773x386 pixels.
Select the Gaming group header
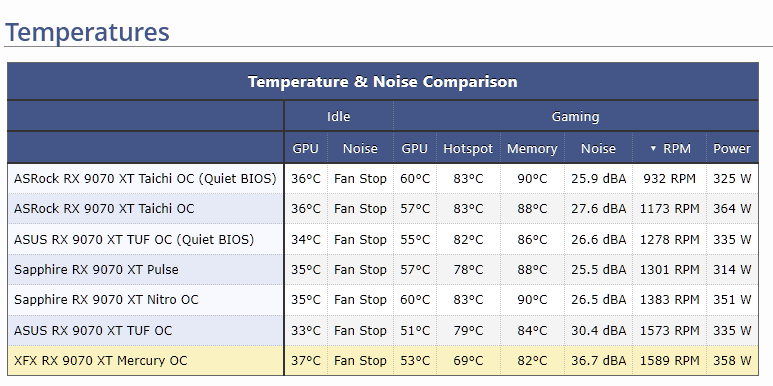(x=575, y=116)
